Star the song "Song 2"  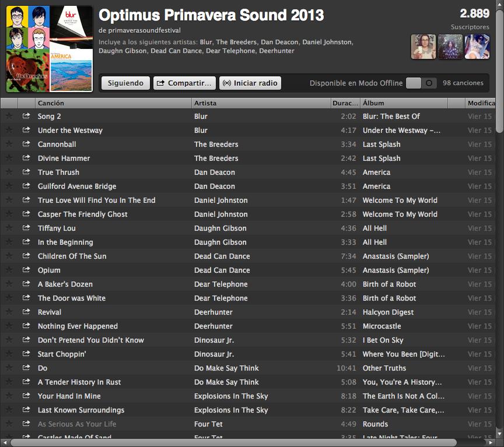point(9,116)
